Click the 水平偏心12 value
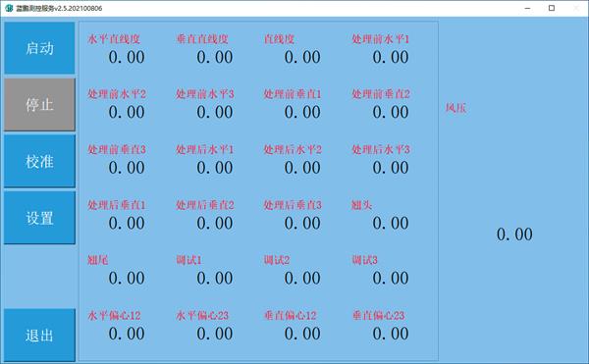Image resolution: width=589 pixels, height=364 pixels. click(x=127, y=334)
